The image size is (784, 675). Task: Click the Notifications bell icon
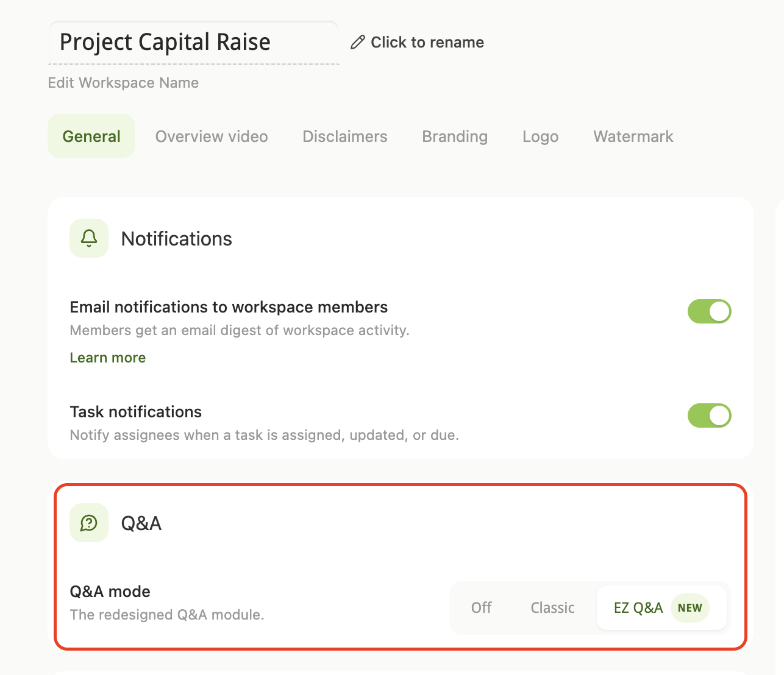(89, 238)
